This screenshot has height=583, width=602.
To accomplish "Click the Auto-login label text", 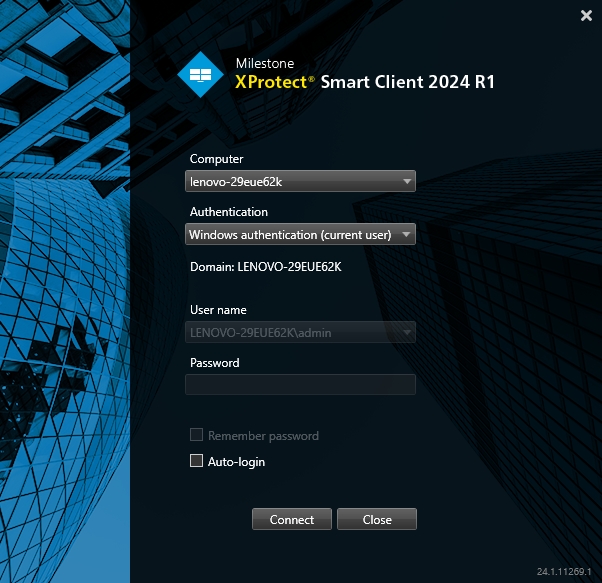I will click(x=236, y=462).
